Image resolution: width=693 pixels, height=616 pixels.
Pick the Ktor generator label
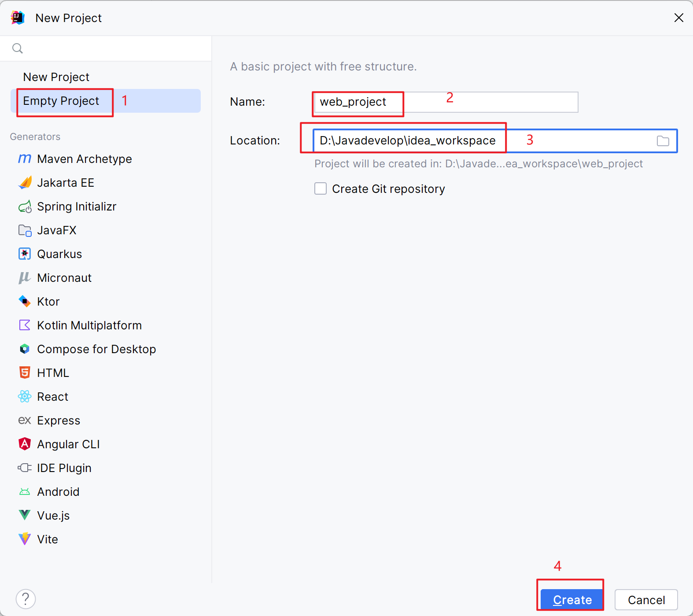click(48, 302)
